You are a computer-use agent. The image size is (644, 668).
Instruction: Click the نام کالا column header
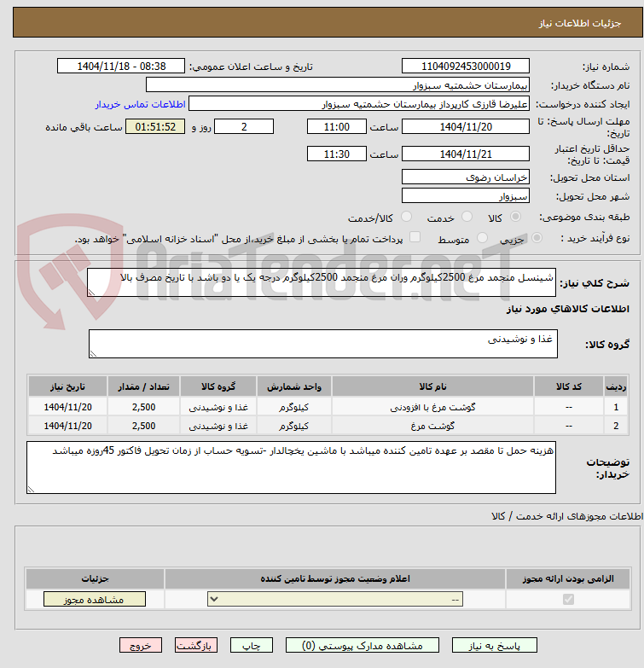point(432,386)
